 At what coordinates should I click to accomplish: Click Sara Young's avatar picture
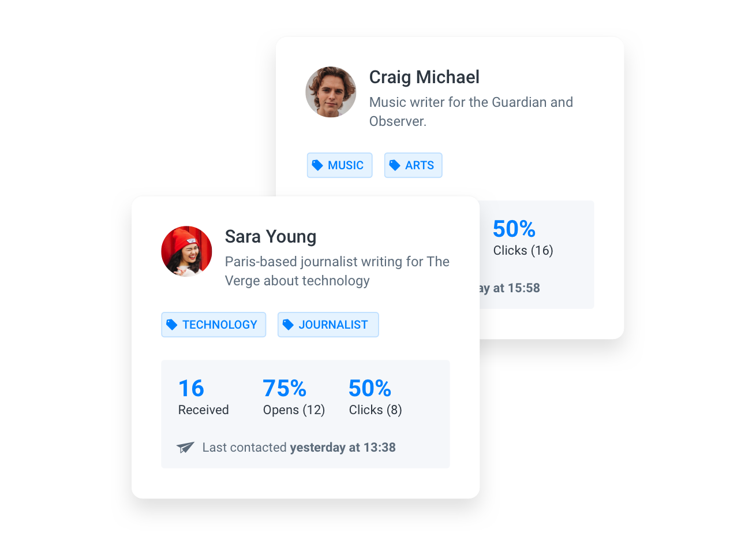[186, 251]
